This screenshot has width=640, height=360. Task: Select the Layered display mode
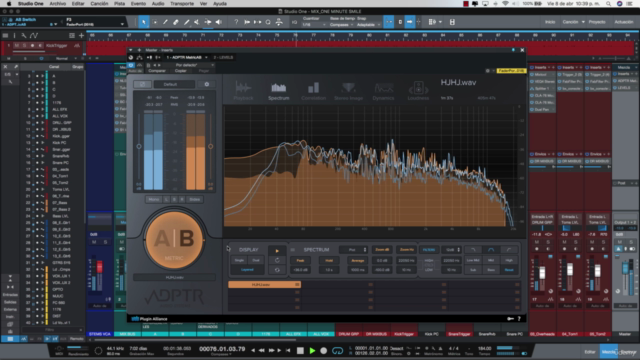coord(247,270)
